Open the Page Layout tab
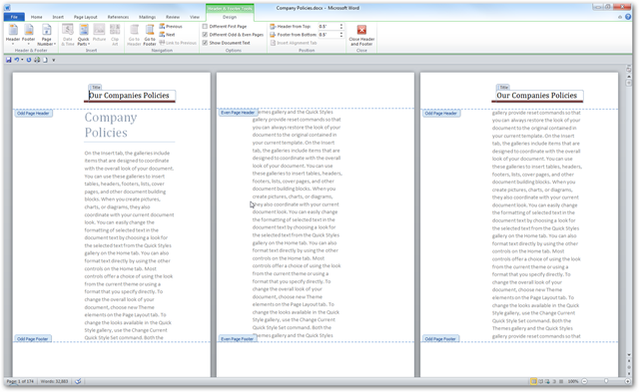 click(x=85, y=17)
